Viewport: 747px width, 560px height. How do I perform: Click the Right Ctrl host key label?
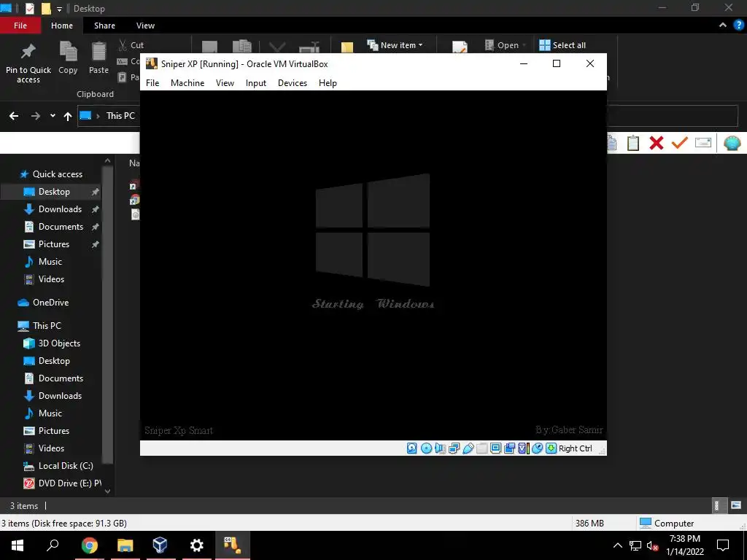pyautogui.click(x=575, y=448)
